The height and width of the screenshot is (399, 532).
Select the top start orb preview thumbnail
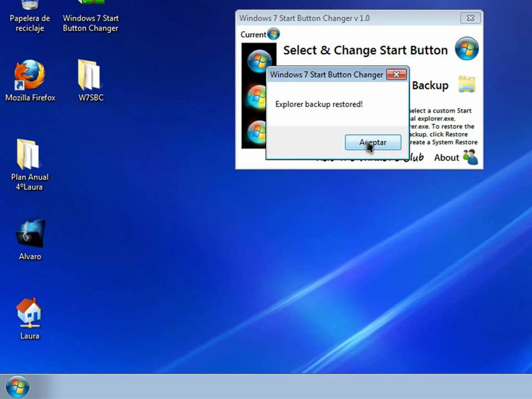[259, 61]
